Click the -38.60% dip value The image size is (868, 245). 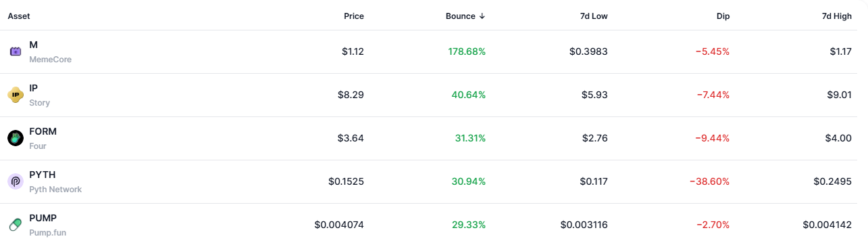coord(709,181)
